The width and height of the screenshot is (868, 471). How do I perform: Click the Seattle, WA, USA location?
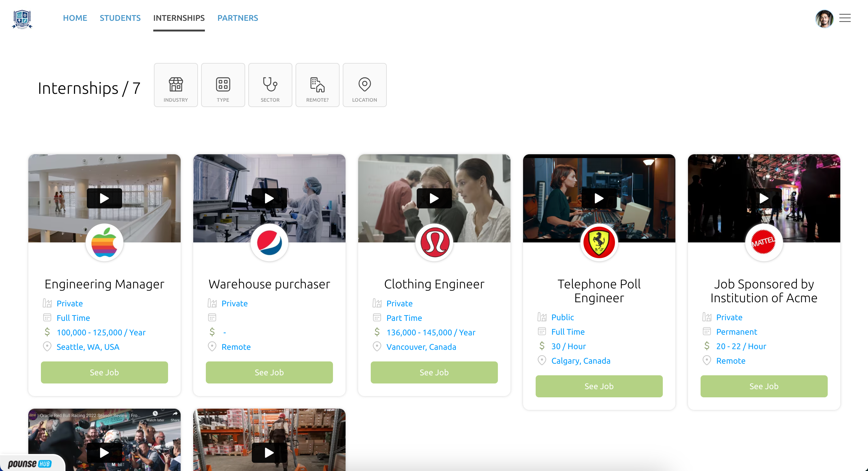[87, 347]
